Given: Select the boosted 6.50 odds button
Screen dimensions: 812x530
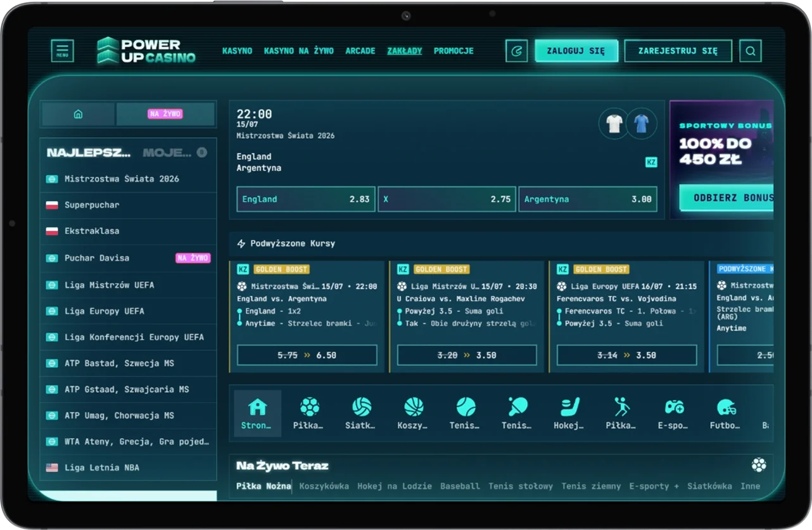Looking at the screenshot, I should pyautogui.click(x=307, y=355).
